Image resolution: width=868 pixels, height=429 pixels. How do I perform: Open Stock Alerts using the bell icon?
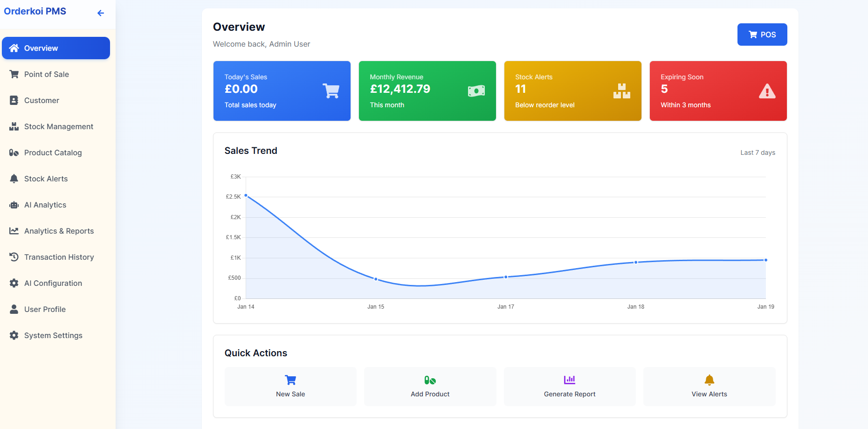[x=14, y=179]
